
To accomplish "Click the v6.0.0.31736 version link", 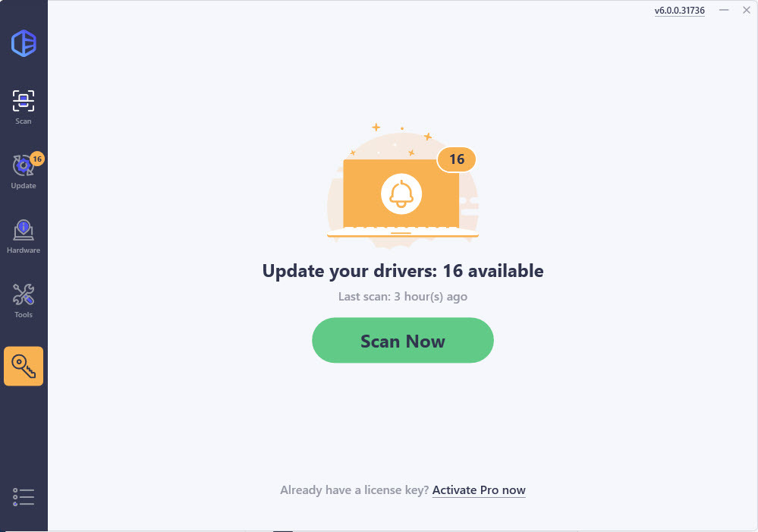I will 679,10.
